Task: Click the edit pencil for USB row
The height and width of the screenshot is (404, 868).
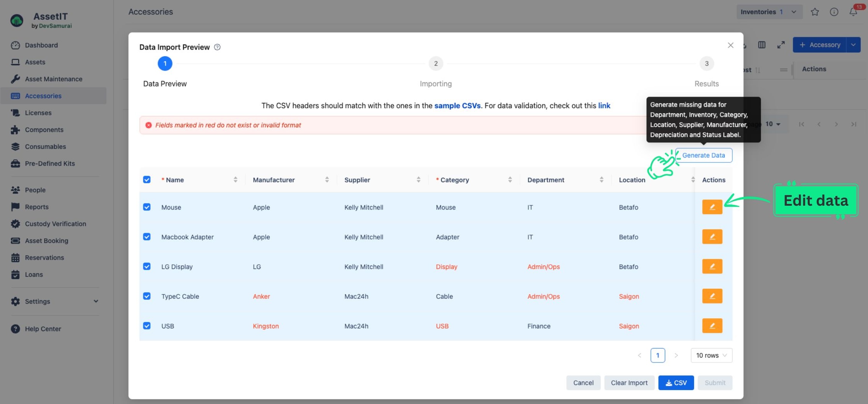Action: [x=712, y=326]
